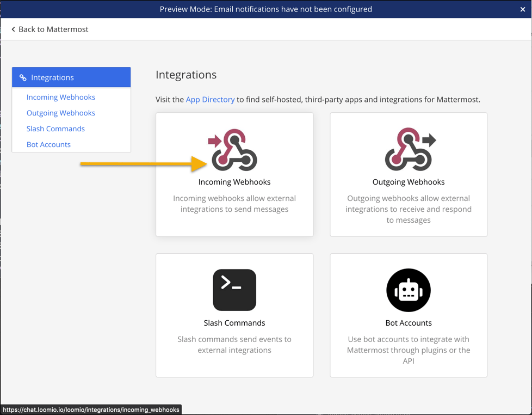Click the Bot Accounts robot icon
Image resolution: width=532 pixels, height=415 pixels.
tap(409, 290)
